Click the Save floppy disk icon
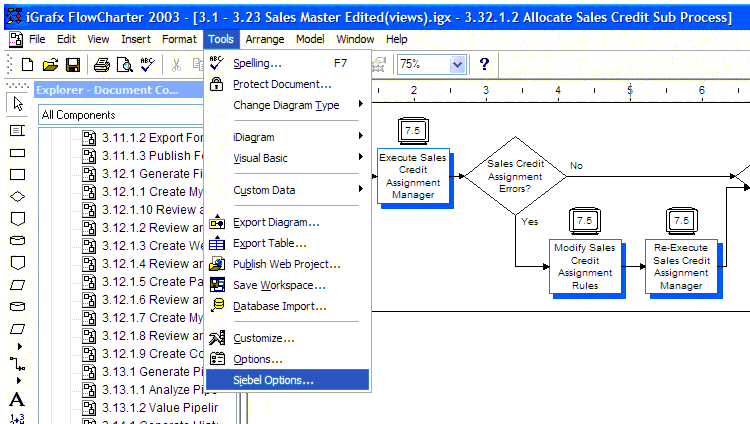Screen dimensions: 750x424 (73, 65)
